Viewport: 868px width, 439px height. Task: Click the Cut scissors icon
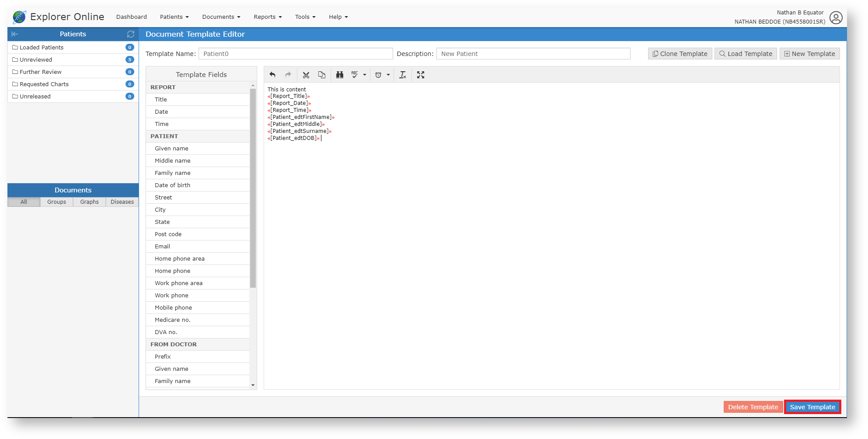306,75
